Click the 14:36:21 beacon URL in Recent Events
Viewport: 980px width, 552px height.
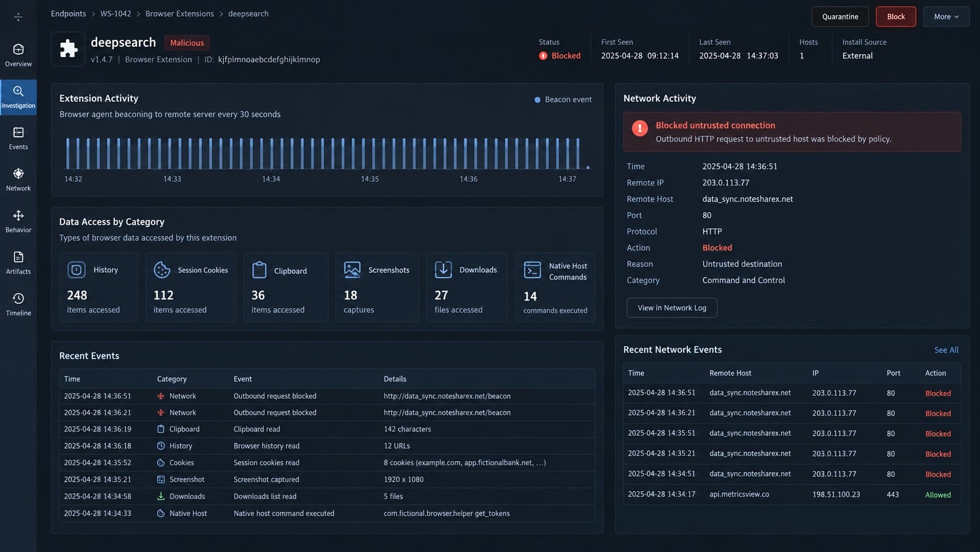coord(447,412)
